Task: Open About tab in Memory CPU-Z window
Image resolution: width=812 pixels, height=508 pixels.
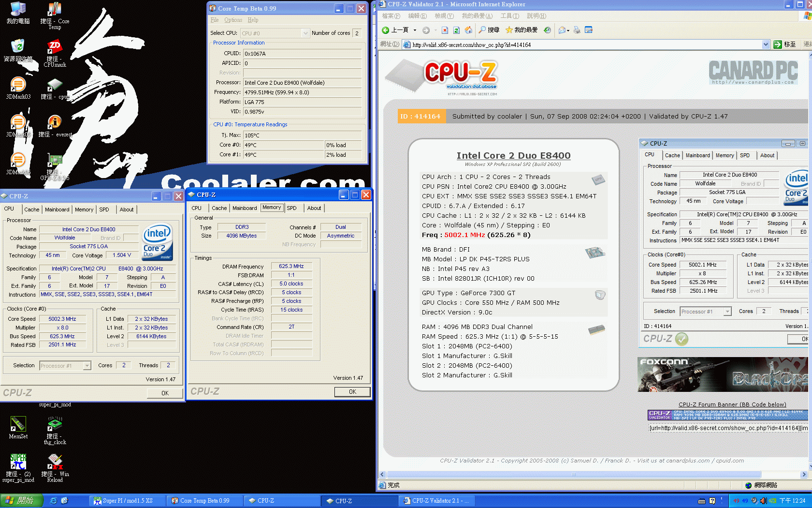Action: point(314,208)
